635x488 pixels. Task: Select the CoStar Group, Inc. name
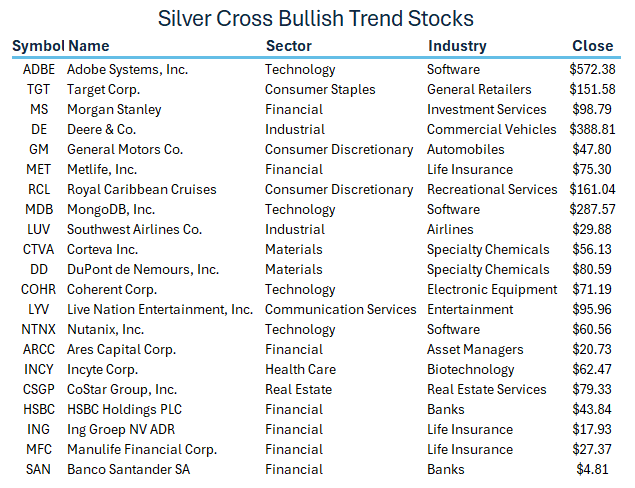[x=122, y=390]
